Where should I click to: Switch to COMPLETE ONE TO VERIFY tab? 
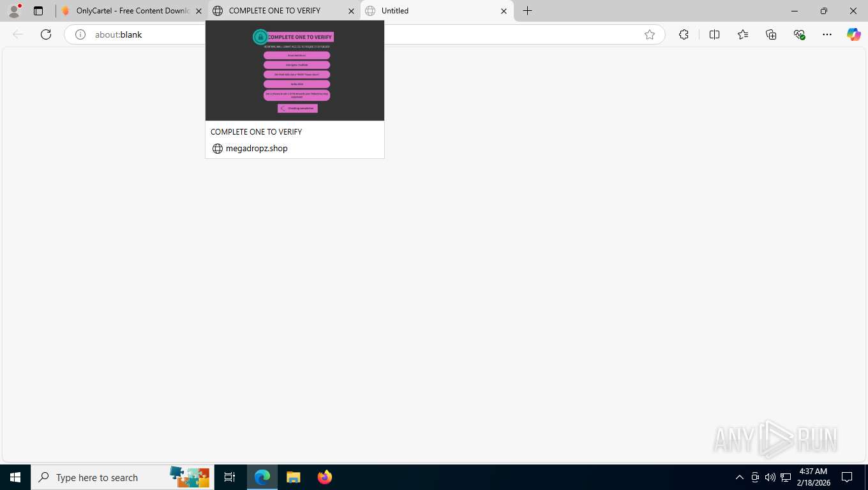284,11
